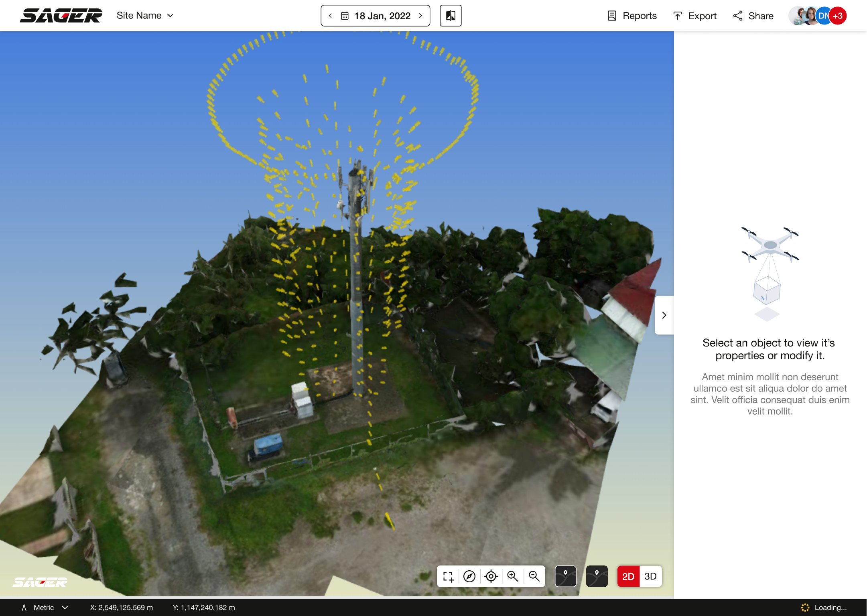Click the blue DN user avatar
The image size is (867, 616).
823,16
